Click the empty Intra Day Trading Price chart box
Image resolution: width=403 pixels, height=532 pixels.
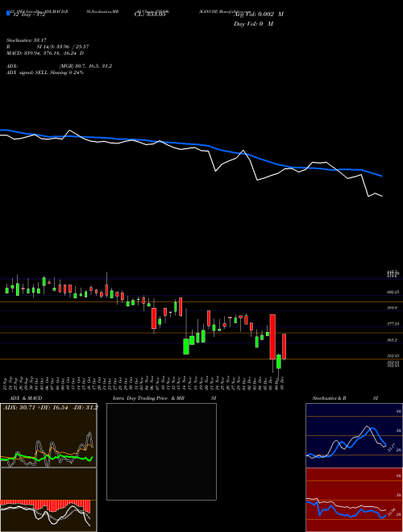(161, 451)
